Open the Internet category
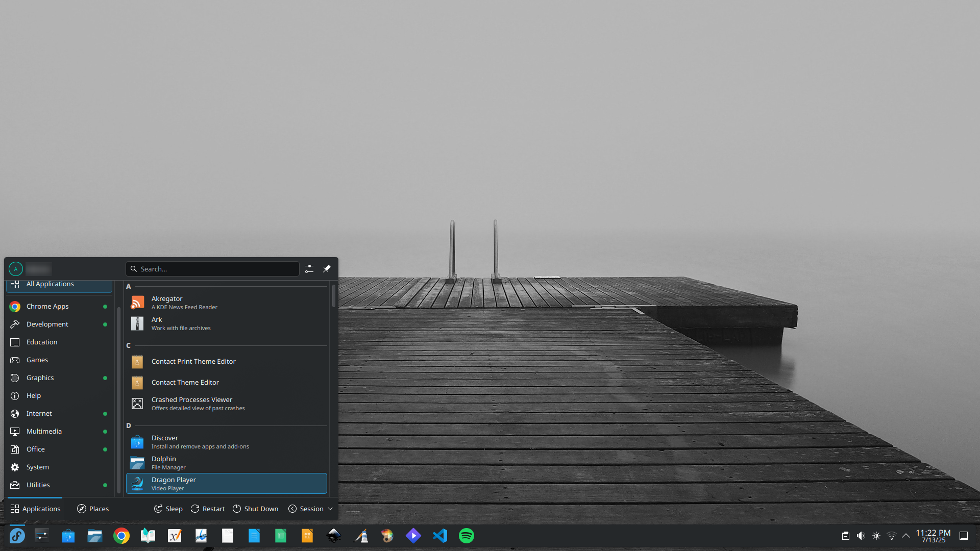Viewport: 980px width, 551px height. point(59,414)
